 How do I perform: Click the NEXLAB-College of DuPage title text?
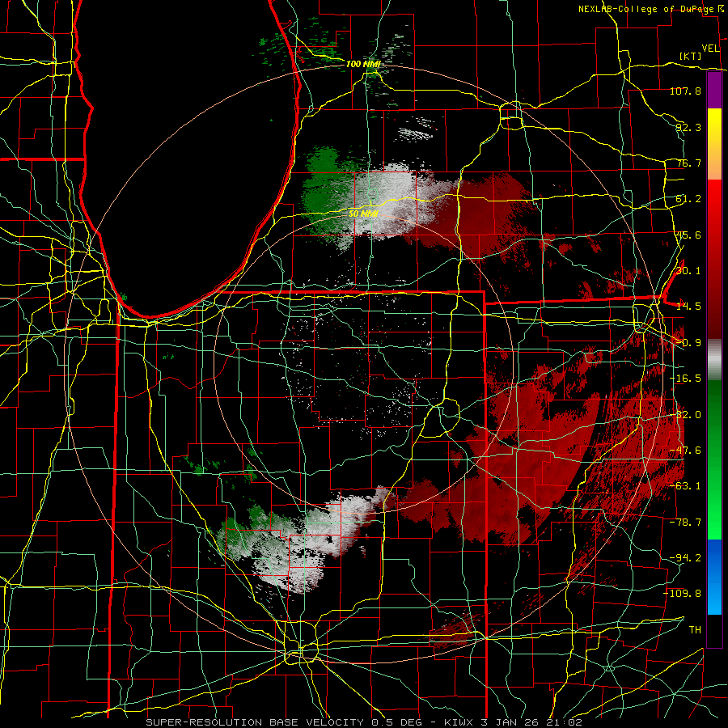pos(645,9)
